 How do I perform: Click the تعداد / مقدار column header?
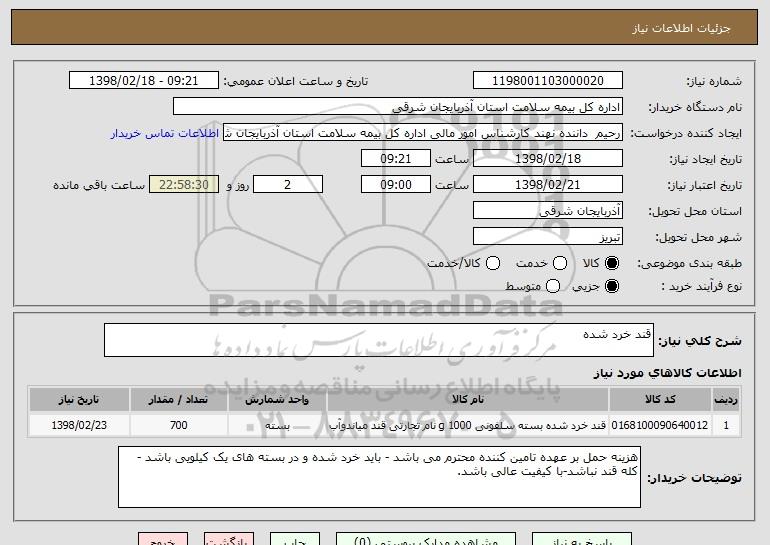pyautogui.click(x=179, y=400)
